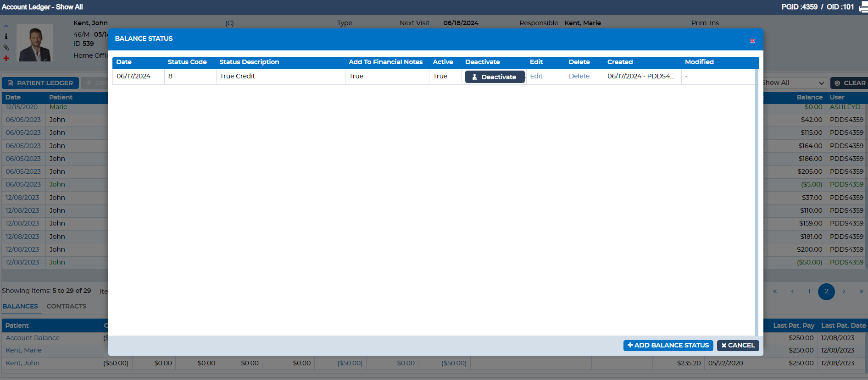Sort dialog table by Status Code column
The image size is (868, 380).
pyautogui.click(x=187, y=62)
